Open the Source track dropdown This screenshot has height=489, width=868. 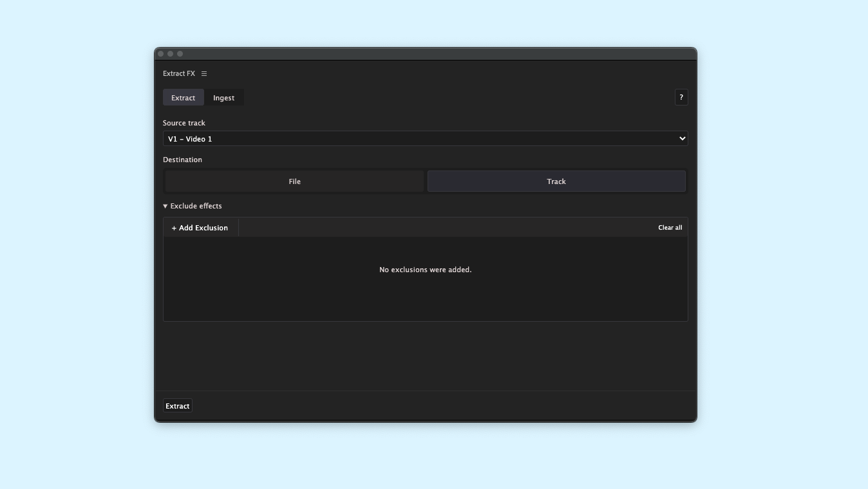point(425,138)
